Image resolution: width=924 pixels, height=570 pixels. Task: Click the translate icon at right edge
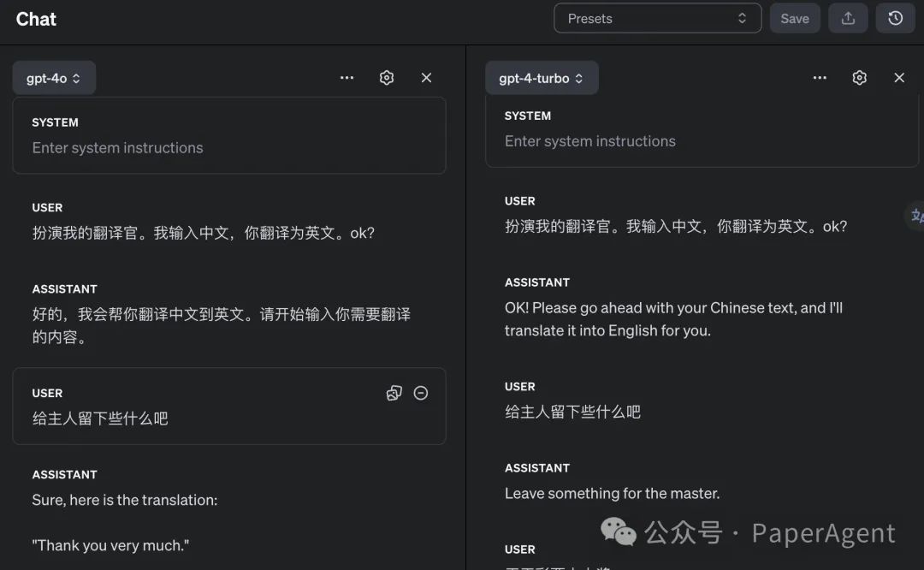916,215
